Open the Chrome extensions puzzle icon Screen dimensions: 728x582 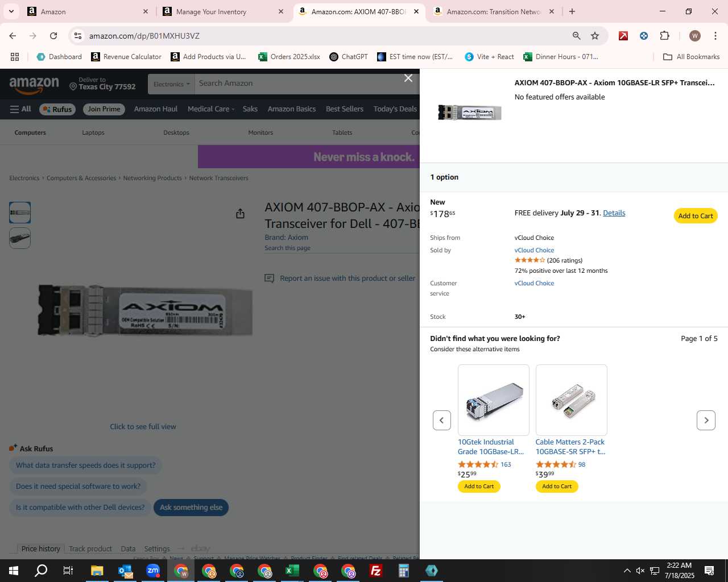click(664, 36)
